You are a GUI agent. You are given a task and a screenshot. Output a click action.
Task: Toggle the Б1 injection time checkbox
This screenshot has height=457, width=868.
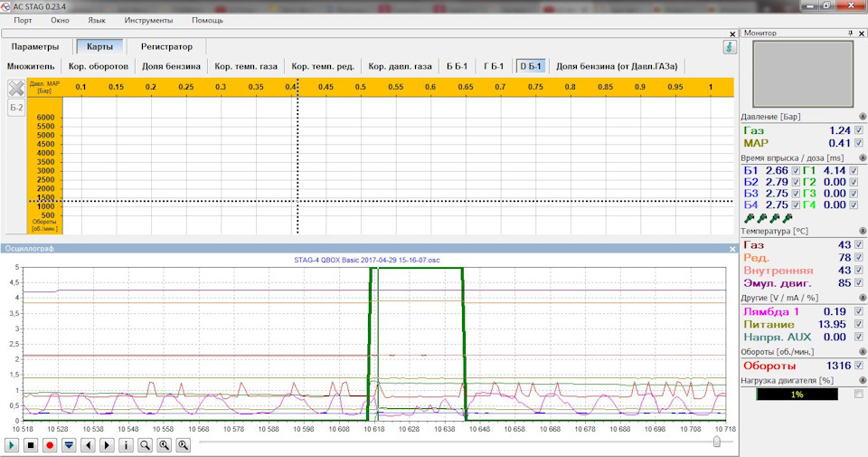pos(796,171)
